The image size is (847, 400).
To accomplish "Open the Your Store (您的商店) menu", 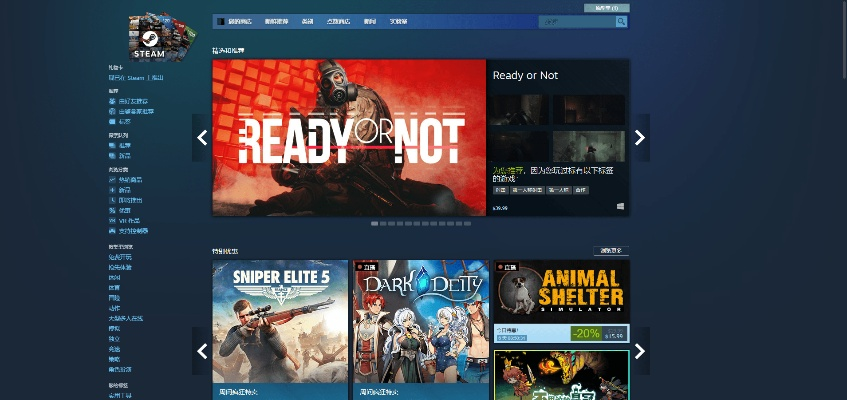I will tap(241, 22).
